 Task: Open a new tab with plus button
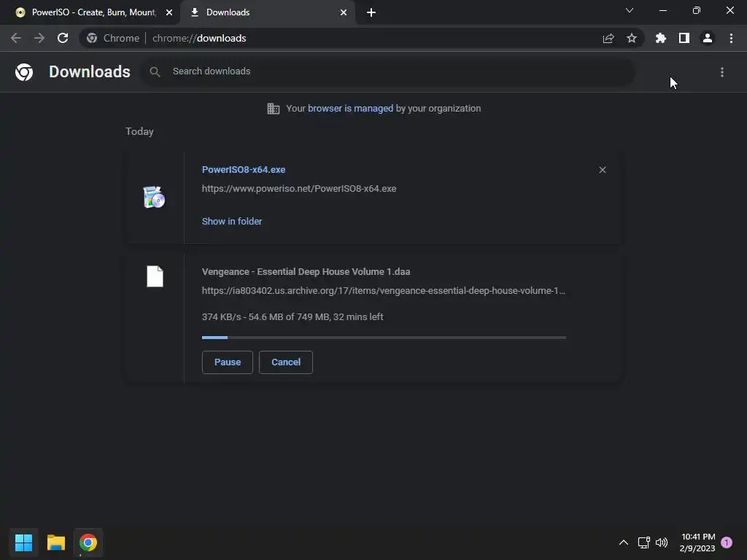[x=371, y=12]
